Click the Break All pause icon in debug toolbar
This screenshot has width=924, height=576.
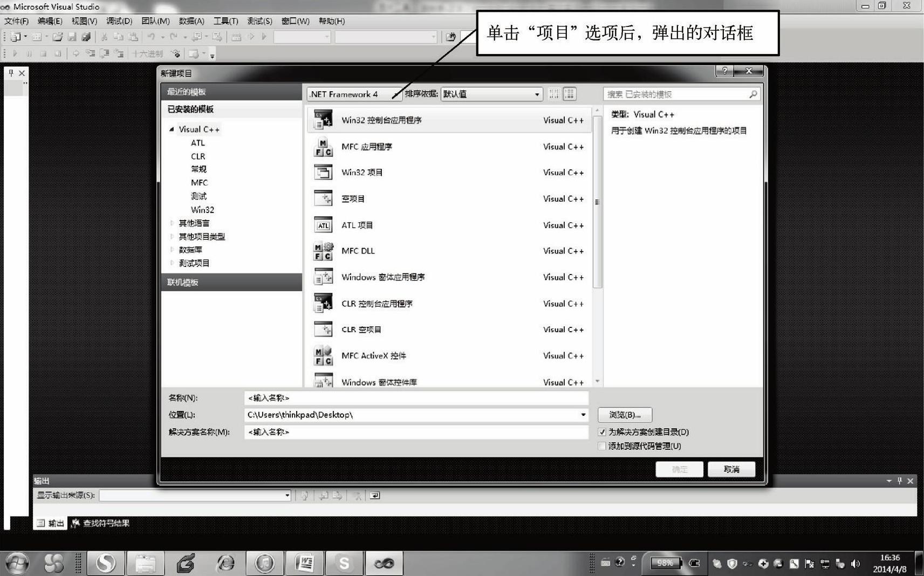(29, 53)
